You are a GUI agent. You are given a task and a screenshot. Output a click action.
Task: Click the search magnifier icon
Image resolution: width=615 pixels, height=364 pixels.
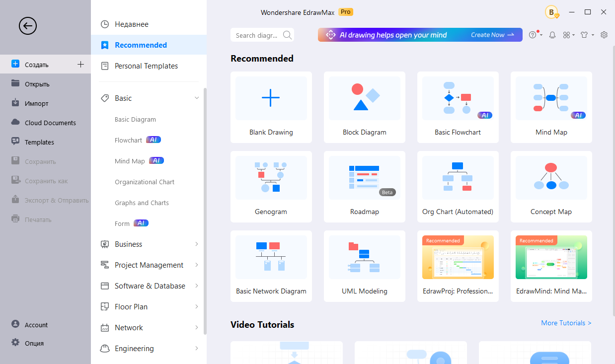[x=287, y=35]
